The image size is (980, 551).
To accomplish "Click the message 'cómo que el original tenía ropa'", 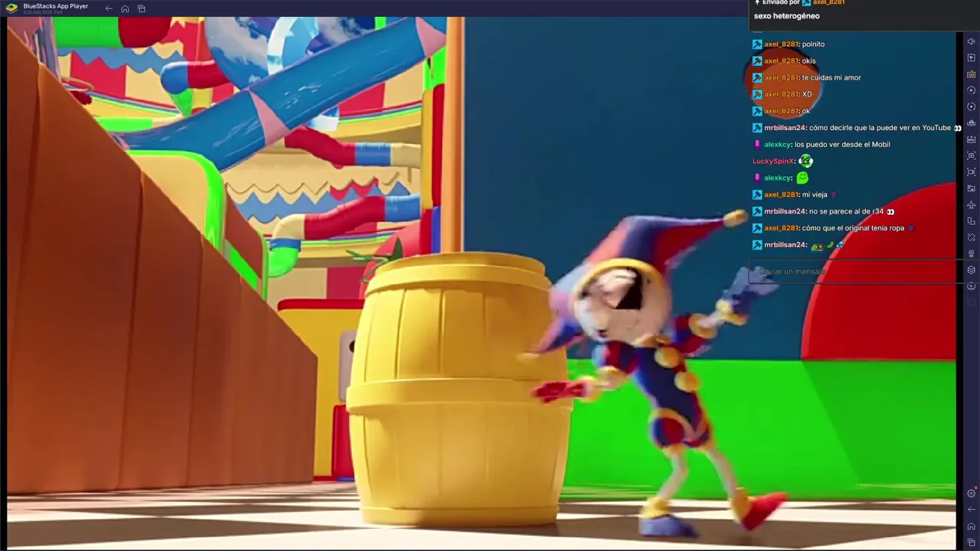I will click(853, 228).
